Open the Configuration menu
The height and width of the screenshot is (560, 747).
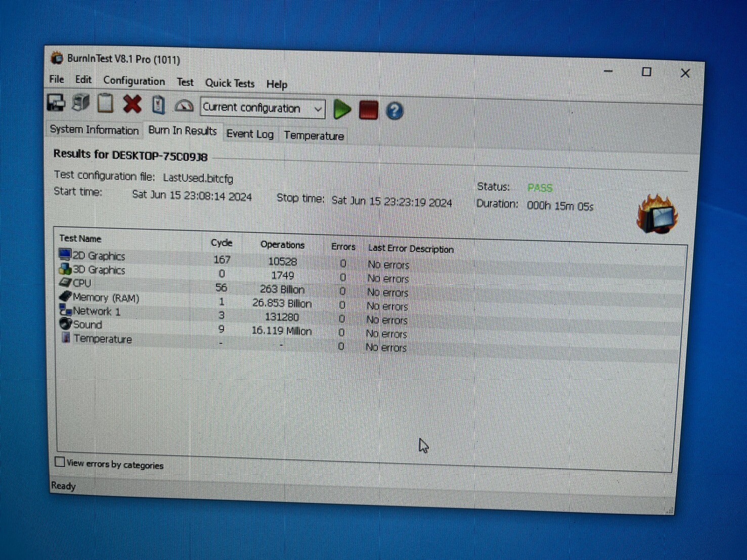134,81
